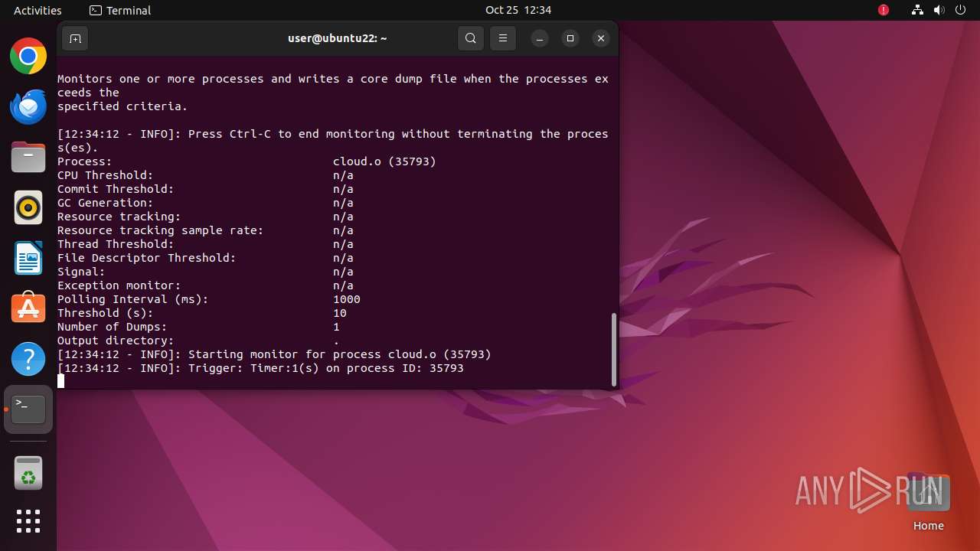Open the Trash icon in dock
The image size is (980, 551).
(x=28, y=473)
